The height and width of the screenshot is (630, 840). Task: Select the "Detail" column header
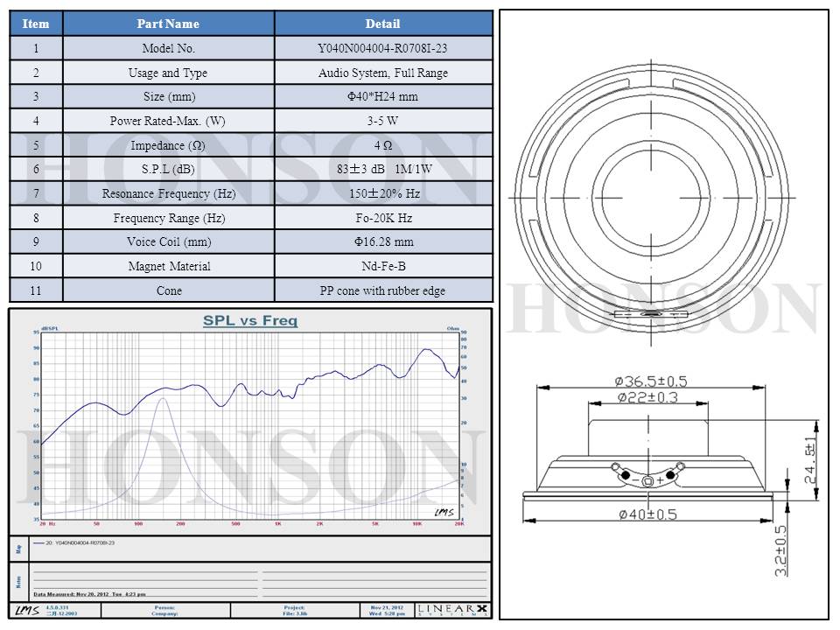382,24
